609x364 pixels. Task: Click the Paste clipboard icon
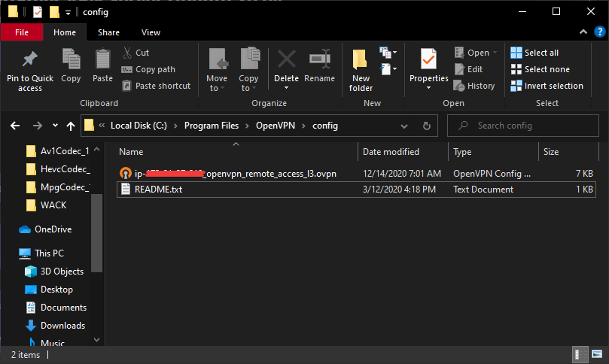point(102,60)
